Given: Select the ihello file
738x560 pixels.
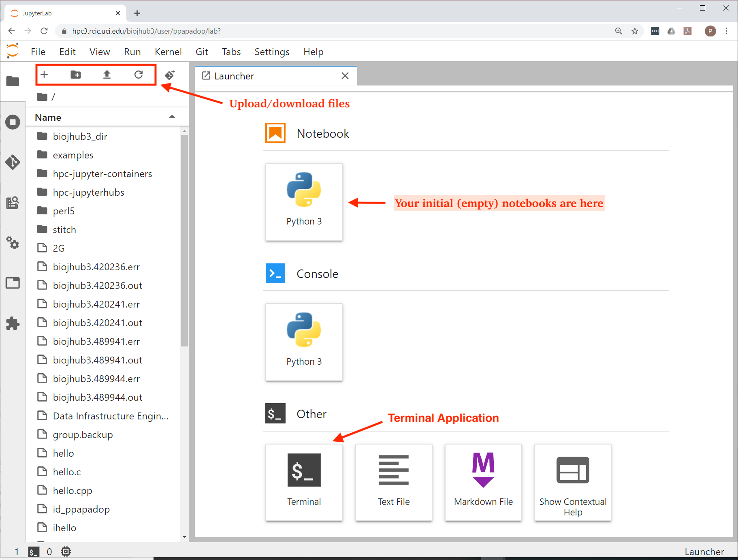Looking at the screenshot, I should 103,528.
